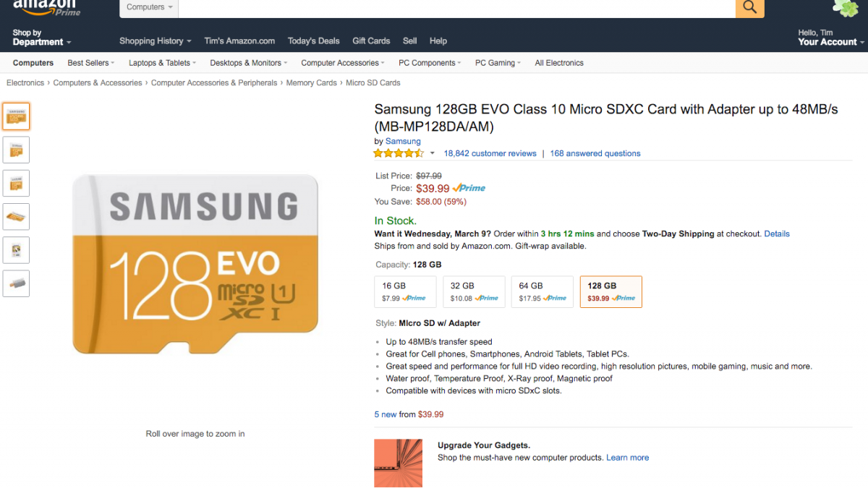The height and width of the screenshot is (488, 868).
Task: Click the Samsung brand link
Action: 403,141
